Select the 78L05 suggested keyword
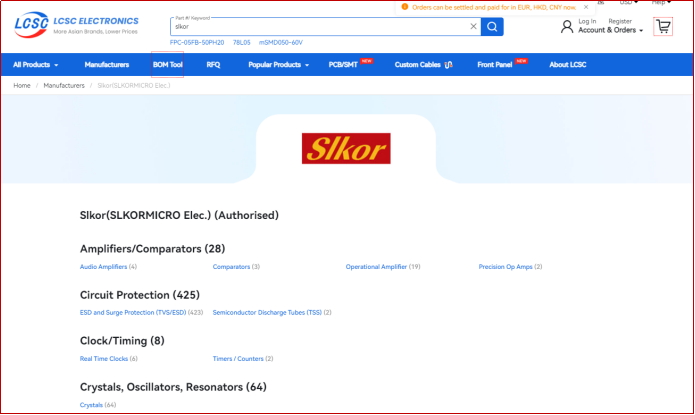Image resolution: width=695 pixels, height=415 pixels. coord(241,43)
